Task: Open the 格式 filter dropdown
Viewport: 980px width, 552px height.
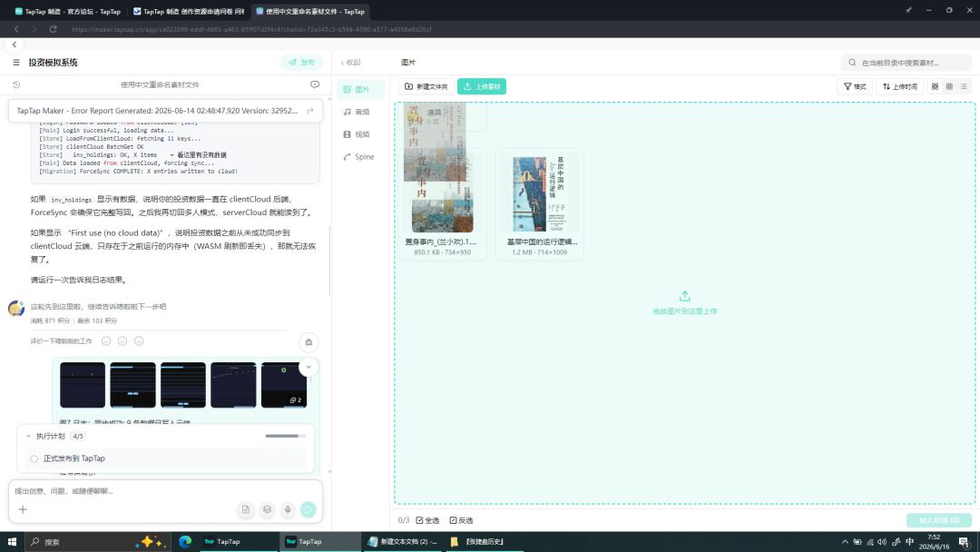Action: (855, 87)
